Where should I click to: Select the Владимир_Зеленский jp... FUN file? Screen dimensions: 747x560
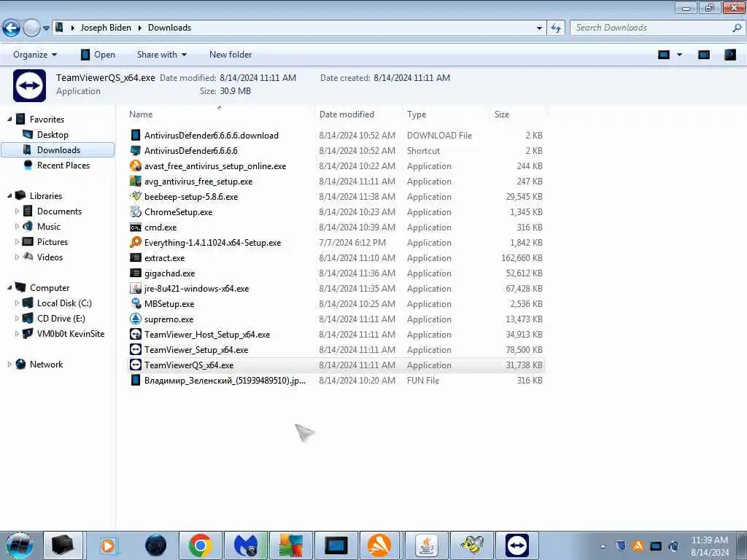[225, 380]
